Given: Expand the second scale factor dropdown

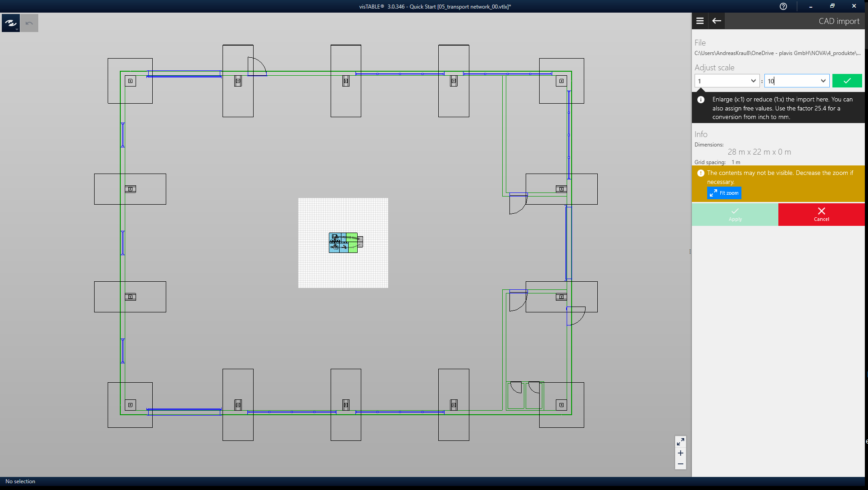Looking at the screenshot, I should click(x=823, y=81).
